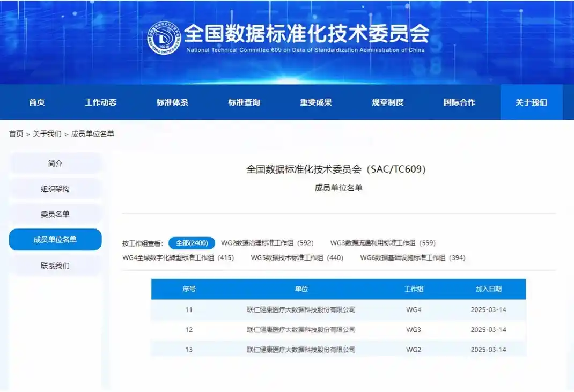The width and height of the screenshot is (574, 392).
Task: Click the sequence number 13 cell
Action: tap(189, 350)
